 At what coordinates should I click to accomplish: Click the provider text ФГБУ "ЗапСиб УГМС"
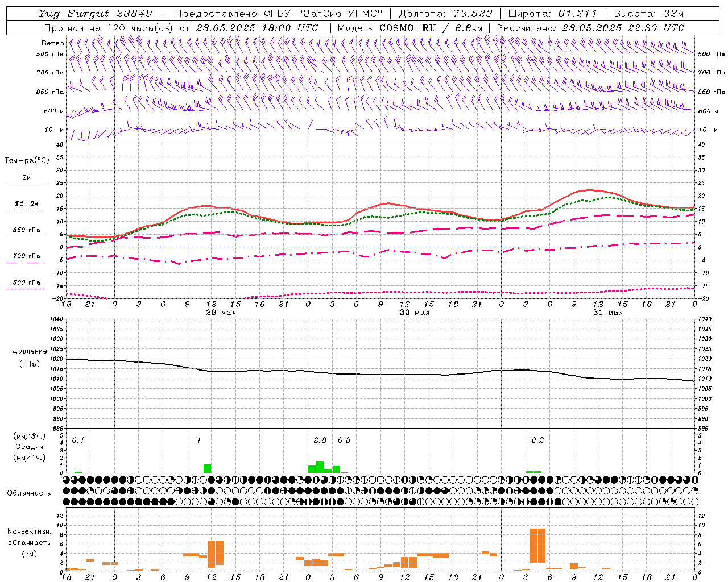(323, 14)
